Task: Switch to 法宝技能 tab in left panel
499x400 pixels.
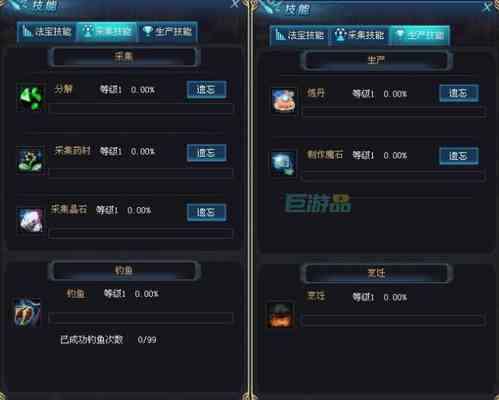Action: click(47, 32)
